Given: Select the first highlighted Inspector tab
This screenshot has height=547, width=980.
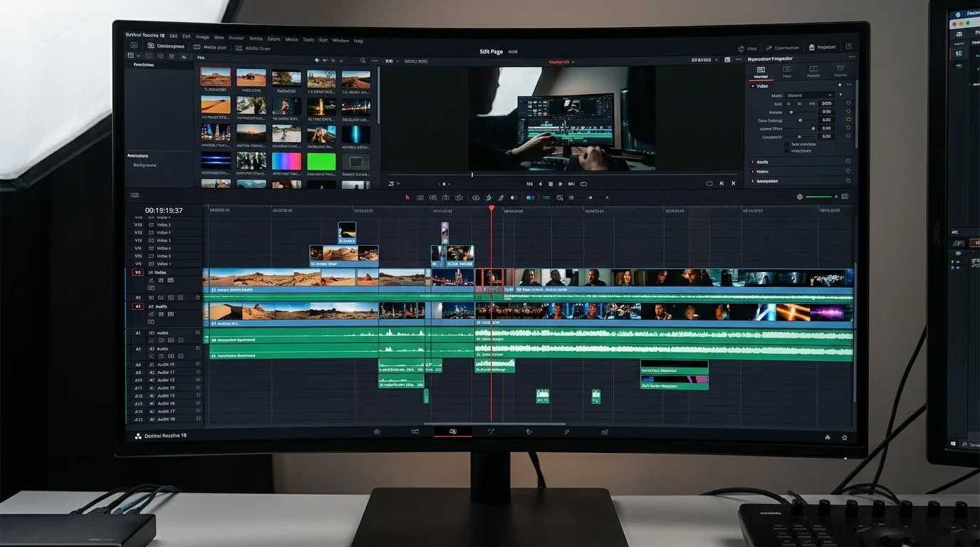Looking at the screenshot, I should tap(761, 72).
